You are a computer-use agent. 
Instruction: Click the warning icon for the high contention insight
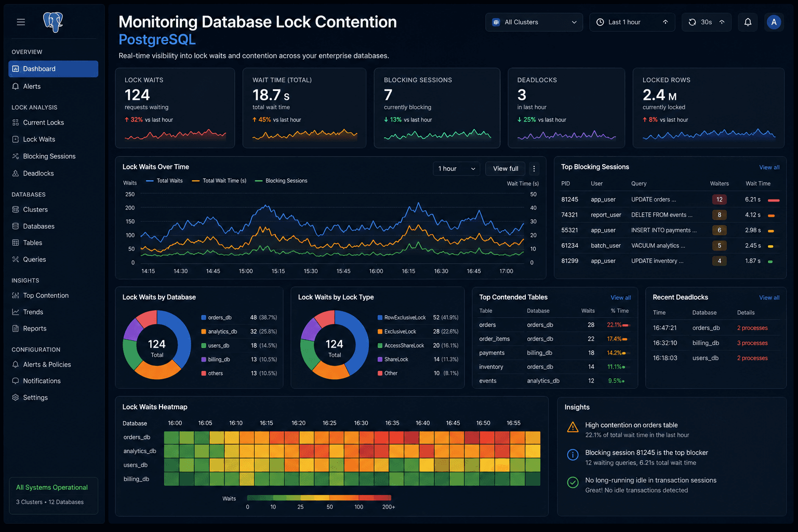(573, 427)
